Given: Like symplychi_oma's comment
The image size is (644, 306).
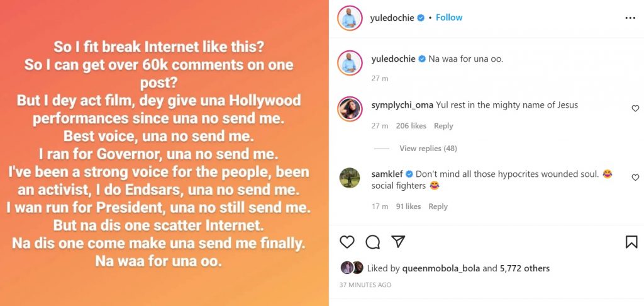Looking at the screenshot, I should click(635, 108).
